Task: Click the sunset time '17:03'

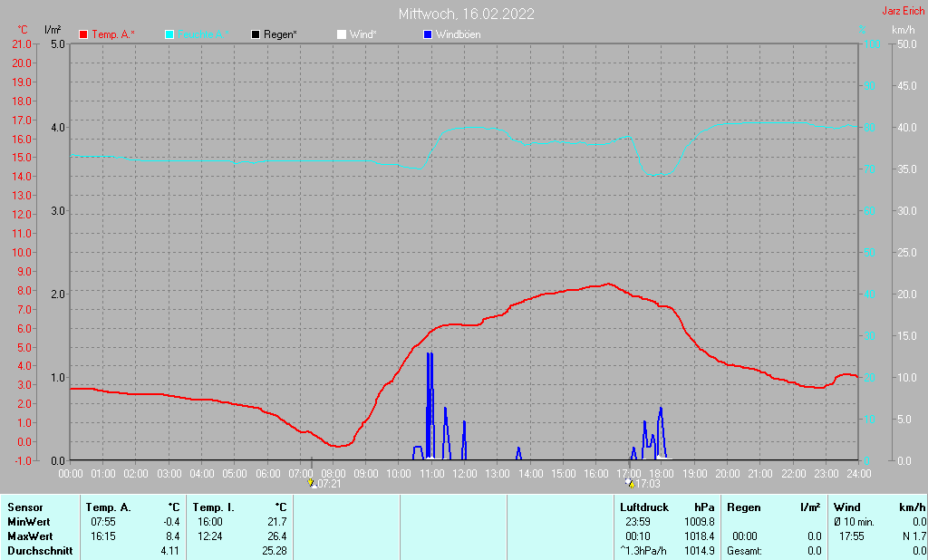Action: point(647,484)
